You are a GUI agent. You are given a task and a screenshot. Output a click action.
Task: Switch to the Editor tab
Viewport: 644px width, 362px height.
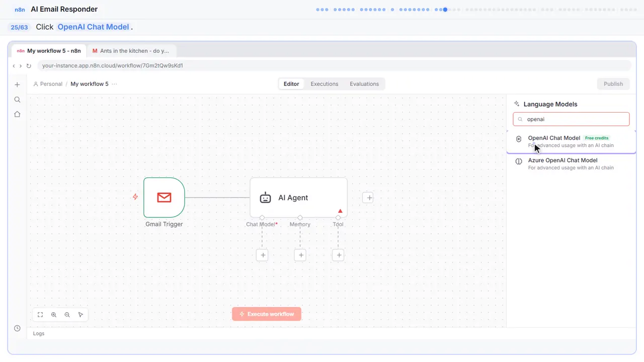[291, 84]
